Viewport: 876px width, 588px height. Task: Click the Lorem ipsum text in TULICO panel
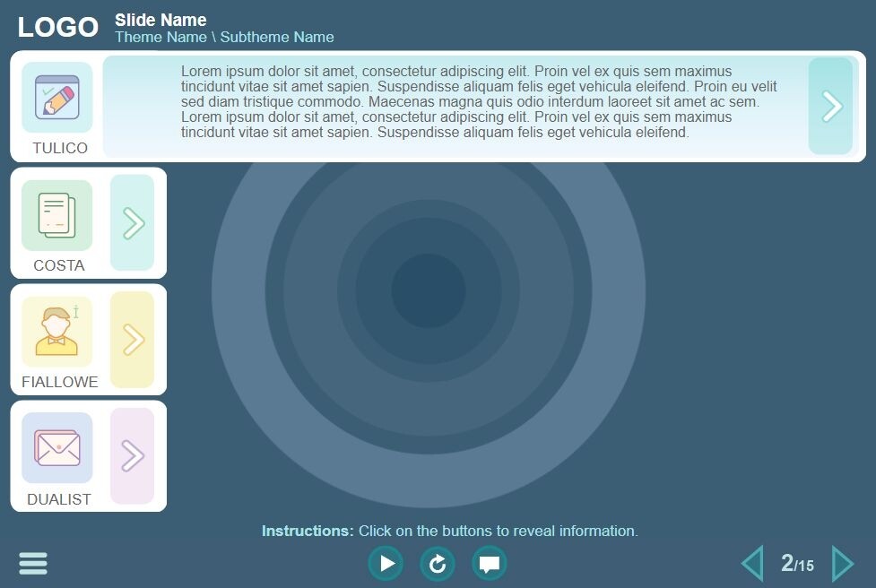tap(480, 101)
